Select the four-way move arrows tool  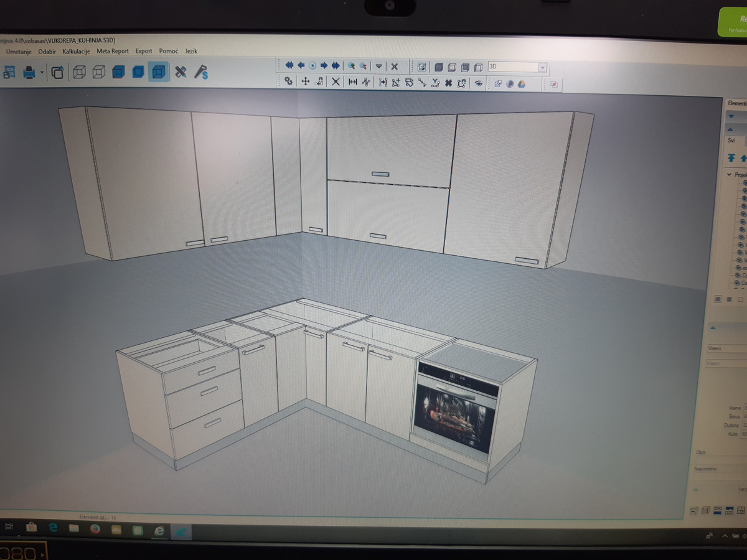tap(306, 82)
